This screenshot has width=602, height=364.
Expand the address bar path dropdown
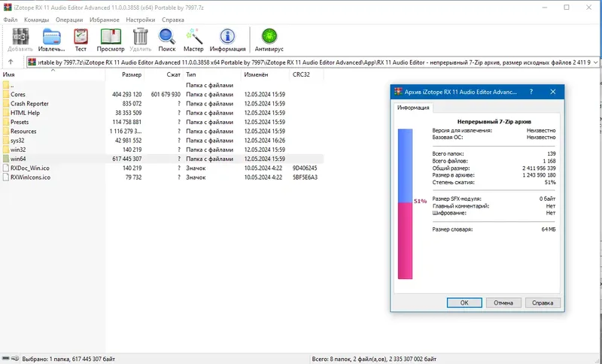pyautogui.click(x=595, y=62)
